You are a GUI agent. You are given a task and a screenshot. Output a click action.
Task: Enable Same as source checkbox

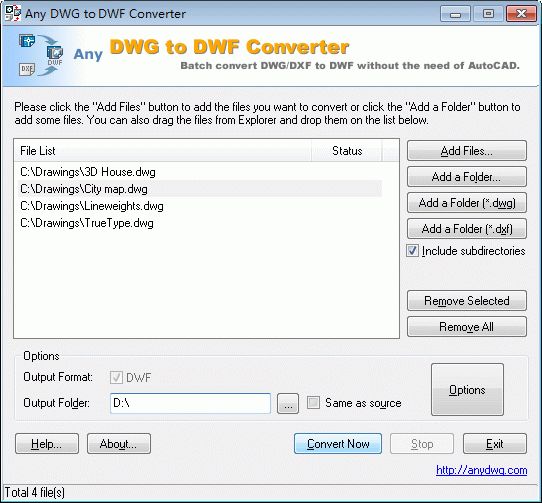click(313, 403)
